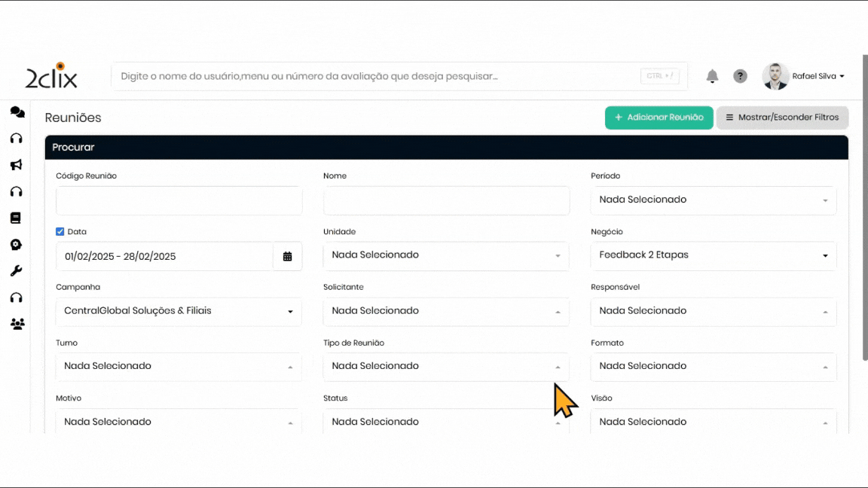Click the Código Reunião input field
Image resolution: width=868 pixels, height=488 pixels.
179,201
